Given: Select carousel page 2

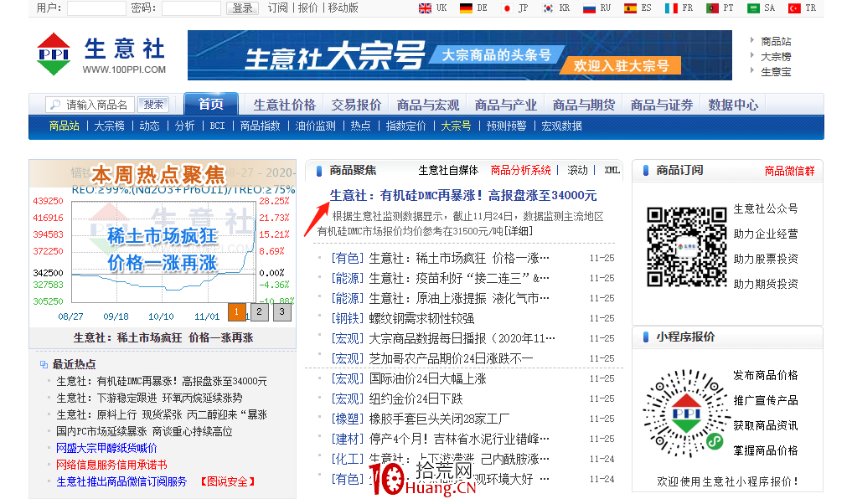Looking at the screenshot, I should pyautogui.click(x=260, y=311).
